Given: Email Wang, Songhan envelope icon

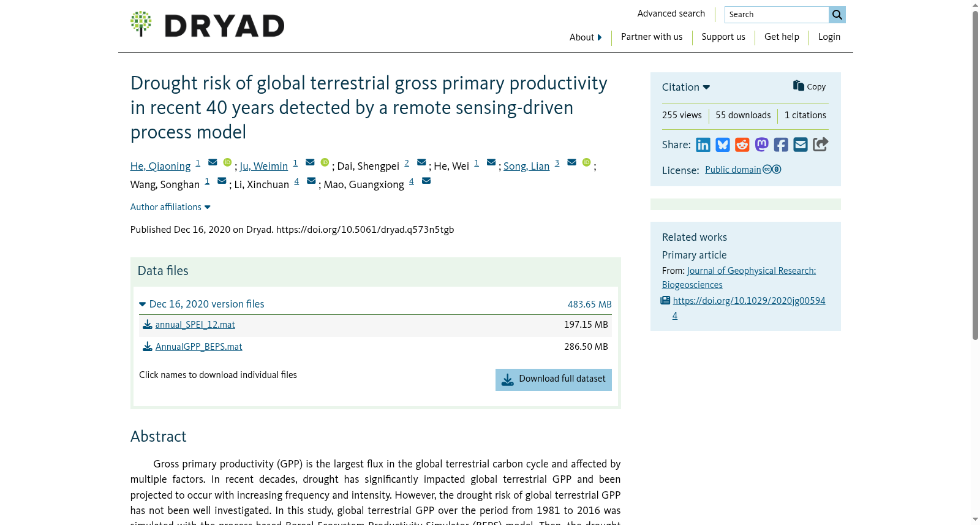Looking at the screenshot, I should [x=222, y=181].
